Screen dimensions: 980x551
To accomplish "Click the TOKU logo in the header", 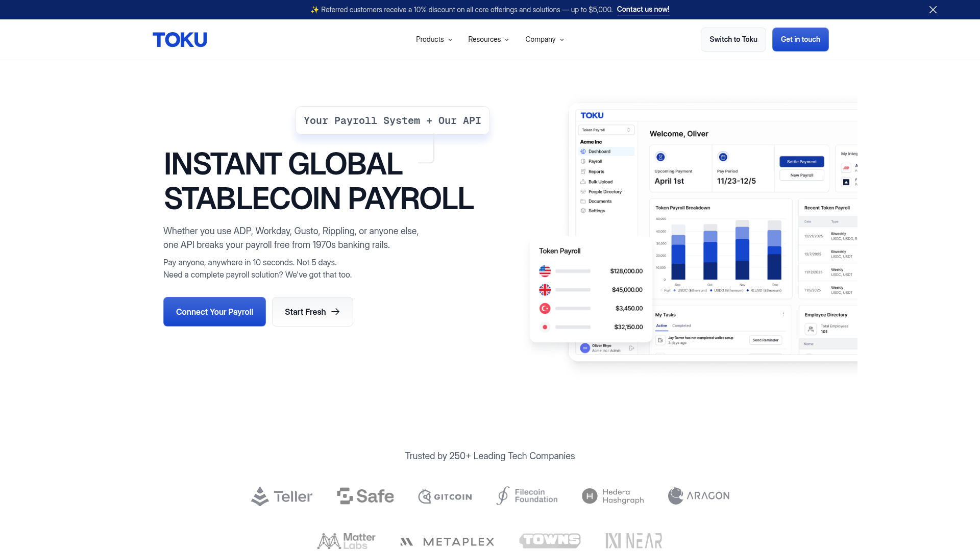I will tap(180, 39).
